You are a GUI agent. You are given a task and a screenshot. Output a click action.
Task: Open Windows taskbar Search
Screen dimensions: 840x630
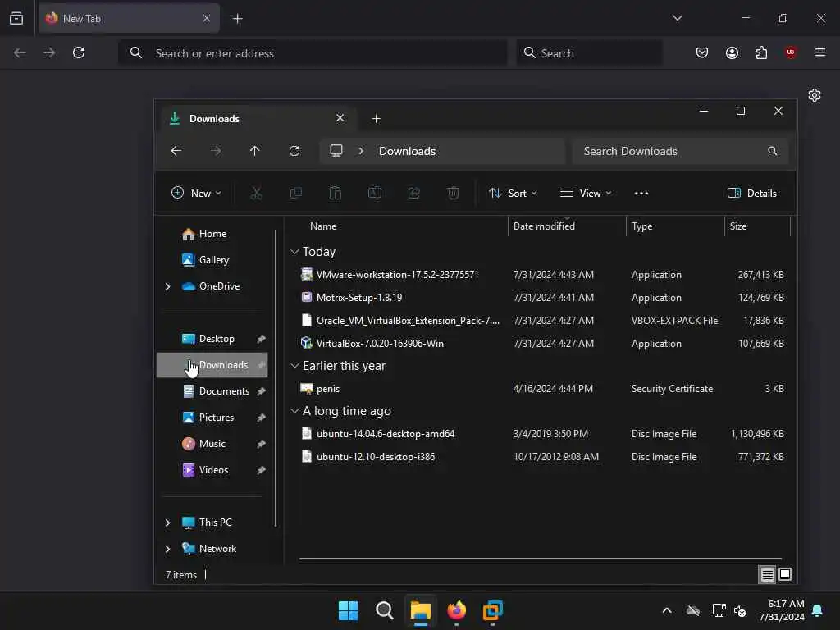point(385,610)
